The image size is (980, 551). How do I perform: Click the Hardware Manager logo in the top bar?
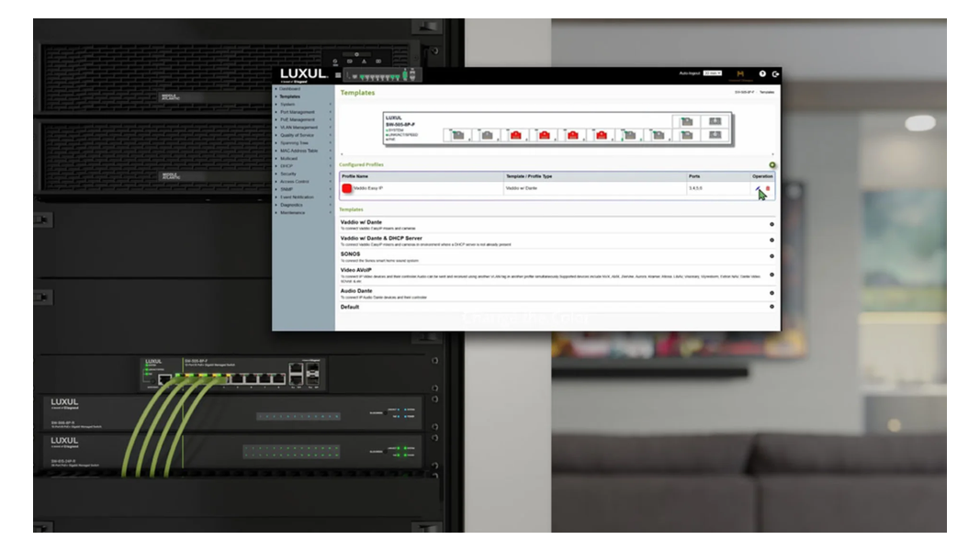tap(740, 74)
